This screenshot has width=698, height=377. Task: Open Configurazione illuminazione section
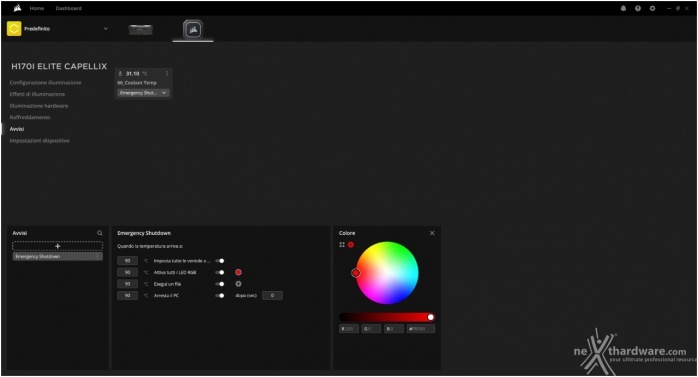[x=45, y=83]
